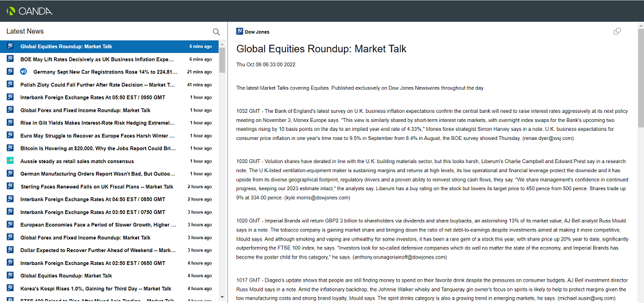Select 'Interbank Foreign Exchange Rates At 04:50 EST' row

109,199
